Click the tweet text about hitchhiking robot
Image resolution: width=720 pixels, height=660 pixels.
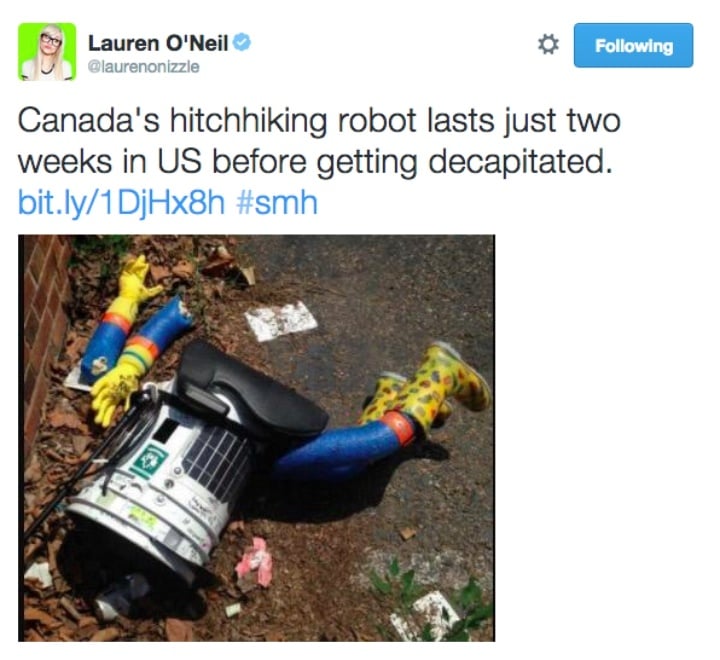[319, 141]
